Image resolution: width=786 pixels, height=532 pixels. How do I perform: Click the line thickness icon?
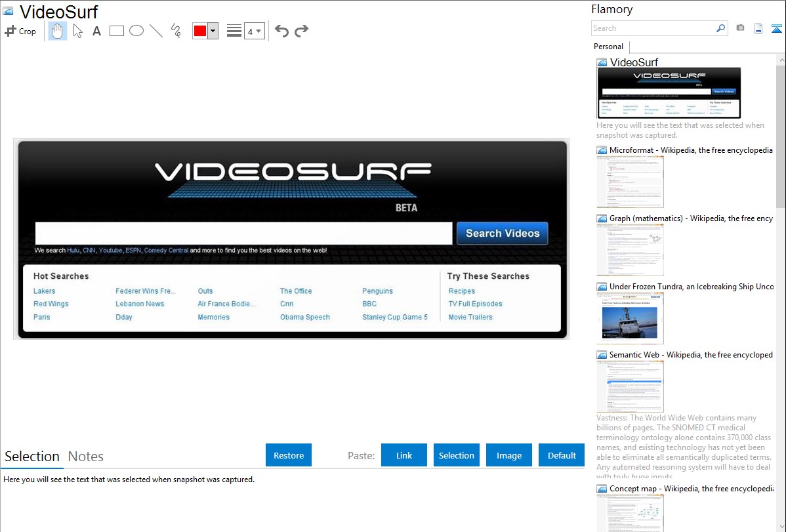point(234,31)
